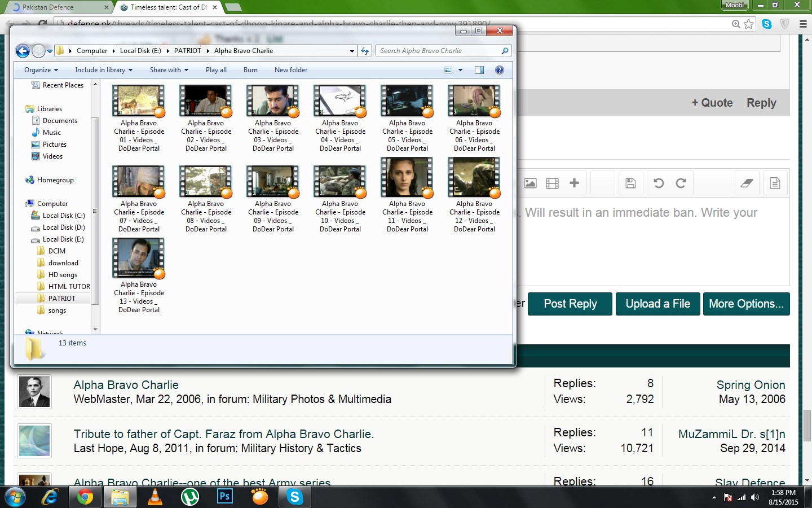Viewport: 812px width, 508px height.
Task: Open HD songs folder in sidebar
Action: click(x=57, y=275)
